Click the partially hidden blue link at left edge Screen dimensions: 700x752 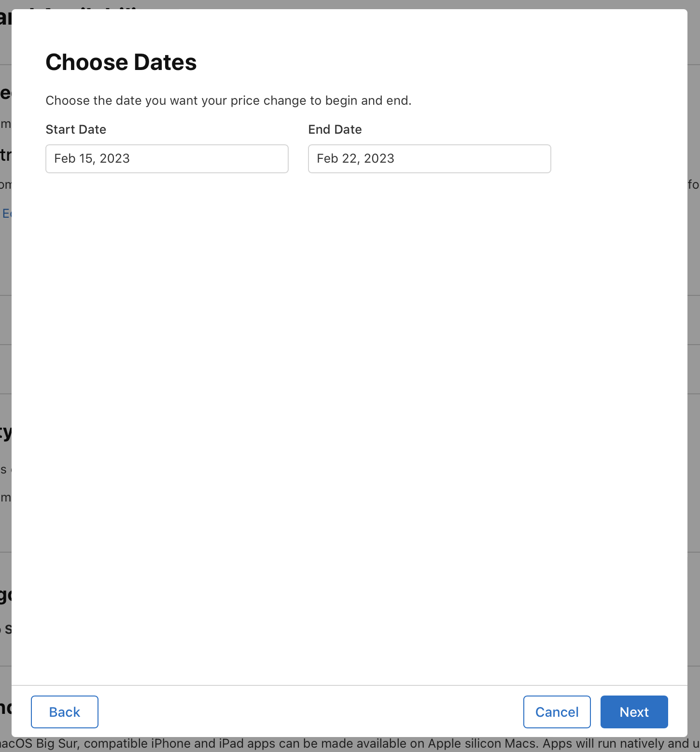(6, 213)
